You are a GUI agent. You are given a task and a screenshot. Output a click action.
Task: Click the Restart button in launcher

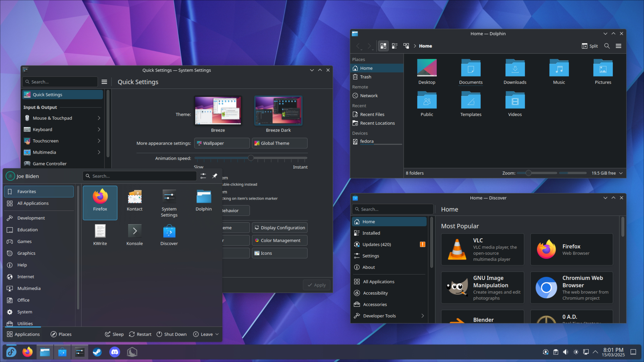pos(140,334)
